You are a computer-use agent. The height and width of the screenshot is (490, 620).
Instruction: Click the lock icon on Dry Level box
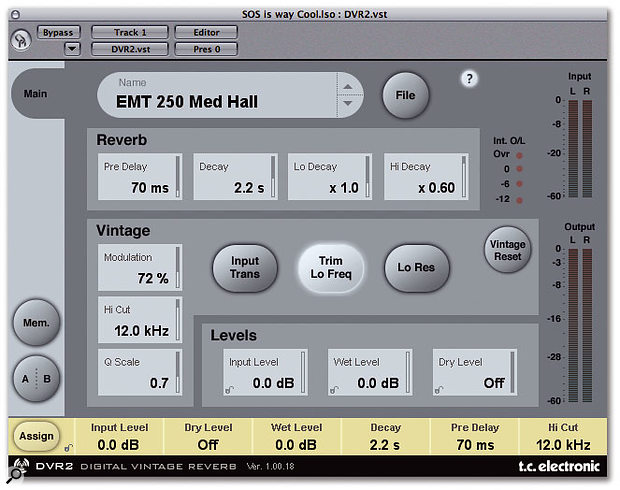pos(439,390)
